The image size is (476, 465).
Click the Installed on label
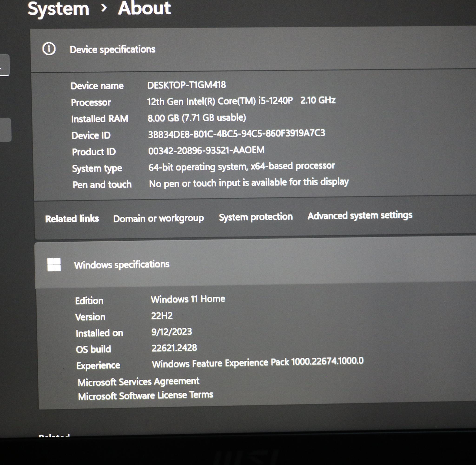click(x=100, y=333)
